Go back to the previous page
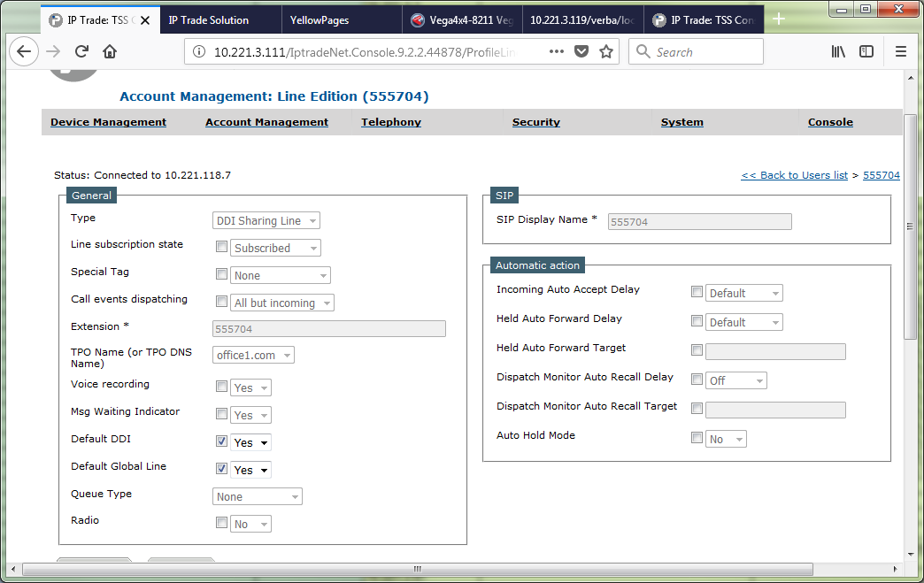Viewport: 924px width, 583px height. (x=24, y=52)
